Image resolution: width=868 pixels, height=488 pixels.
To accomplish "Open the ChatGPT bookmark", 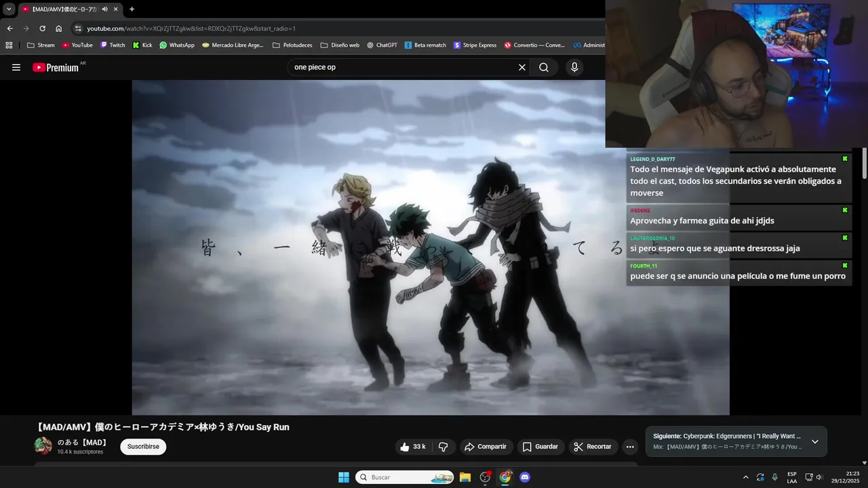I will (x=382, y=45).
